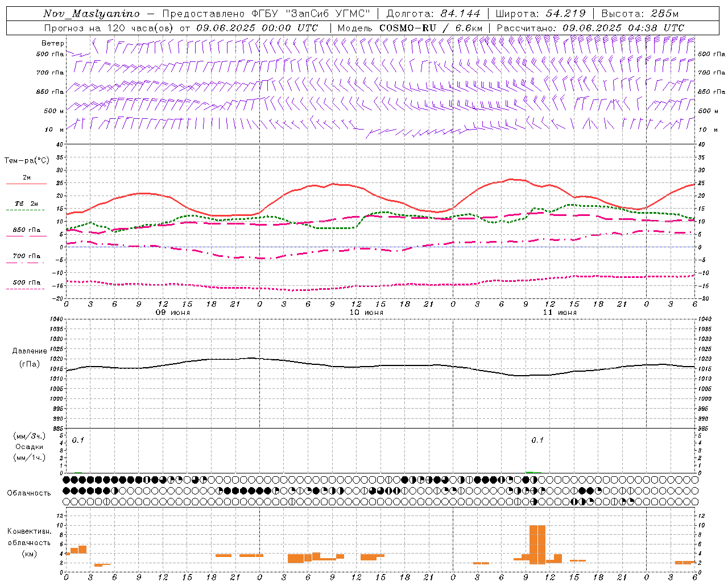The width and height of the screenshot is (728, 582).
Task: Click 'Рассчитано: 09.06.2025 04:38 UTC' timestamp
Action: click(590, 28)
